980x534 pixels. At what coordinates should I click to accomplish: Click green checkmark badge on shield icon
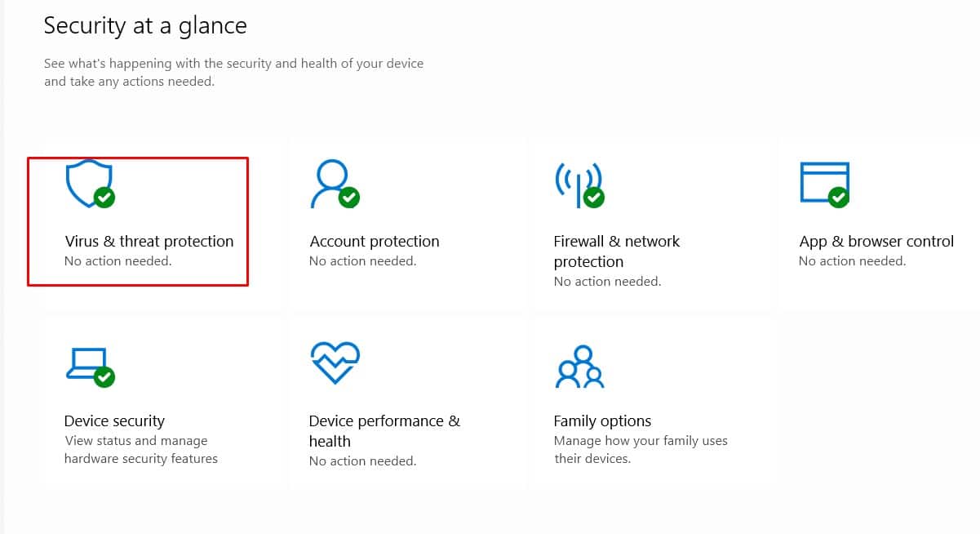[104, 197]
